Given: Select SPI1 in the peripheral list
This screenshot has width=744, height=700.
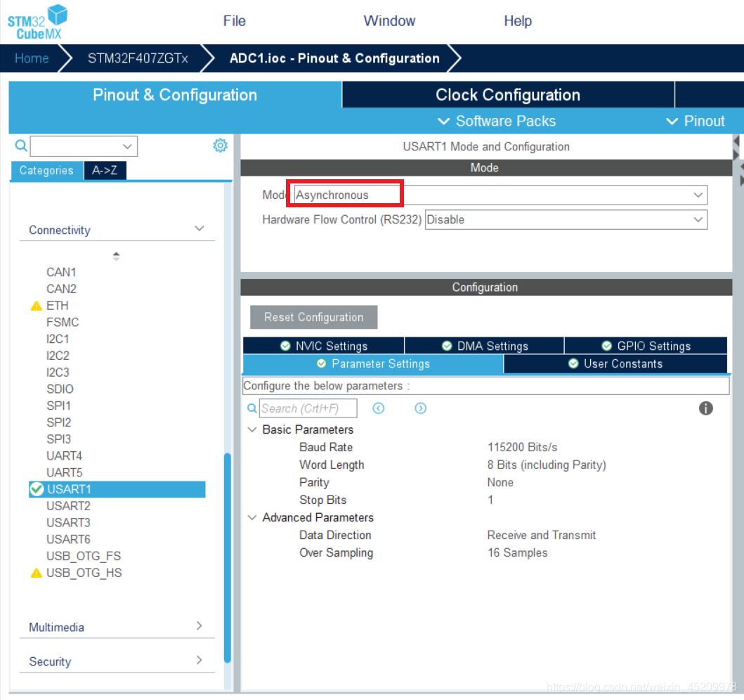Looking at the screenshot, I should pos(59,406).
